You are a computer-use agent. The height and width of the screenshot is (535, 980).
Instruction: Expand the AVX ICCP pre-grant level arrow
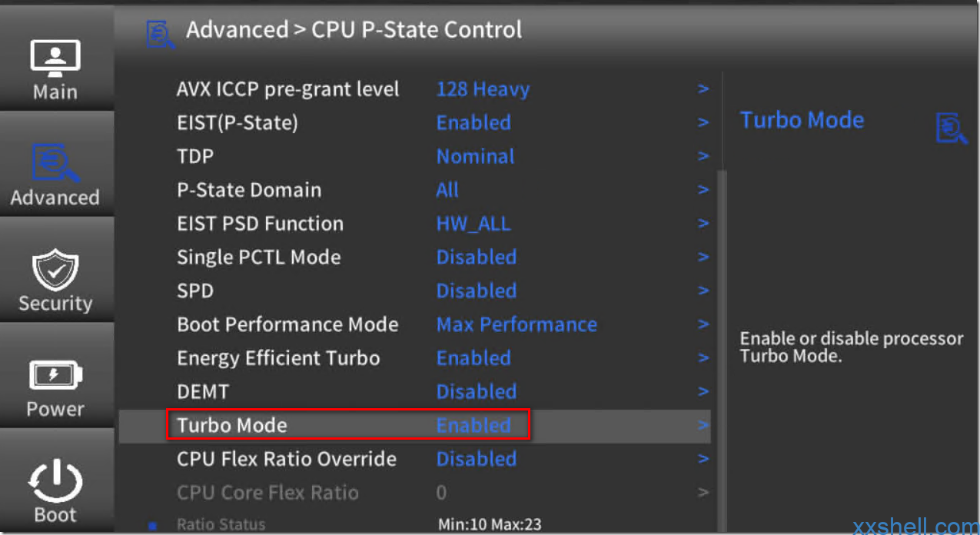(703, 89)
